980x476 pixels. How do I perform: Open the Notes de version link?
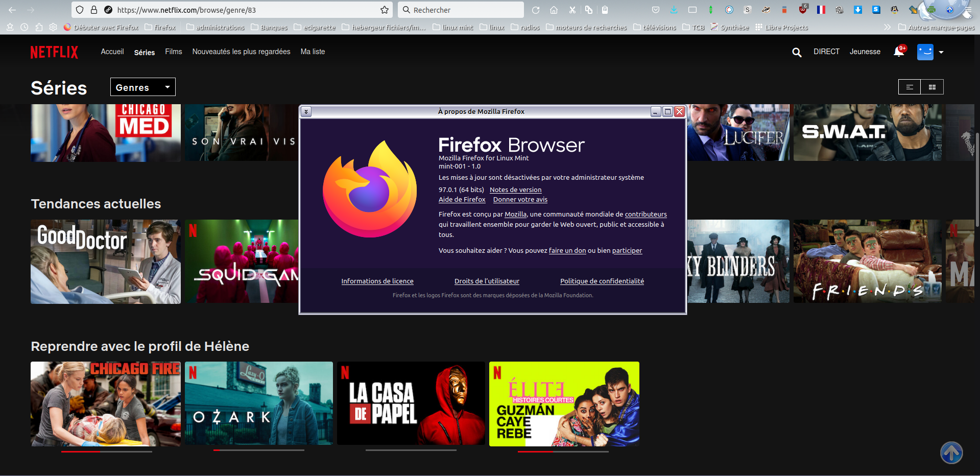tap(516, 189)
